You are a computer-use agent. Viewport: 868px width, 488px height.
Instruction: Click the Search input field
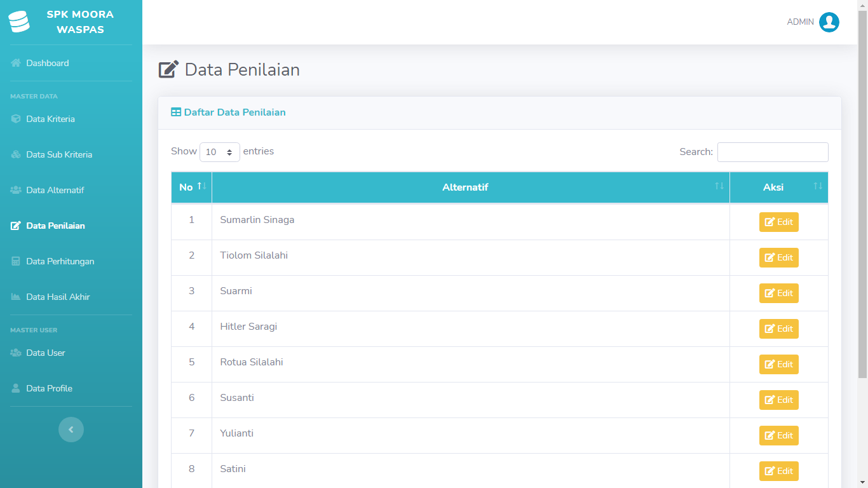click(x=773, y=152)
